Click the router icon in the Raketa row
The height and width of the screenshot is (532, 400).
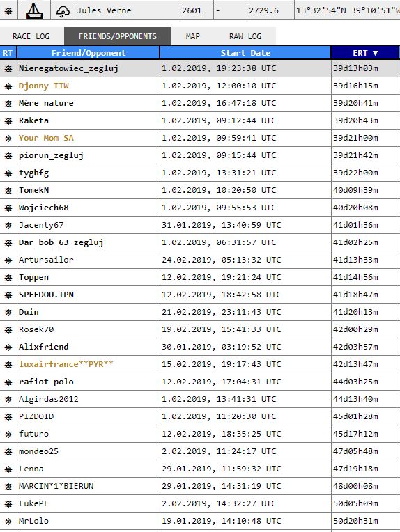pyautogui.click(x=8, y=120)
